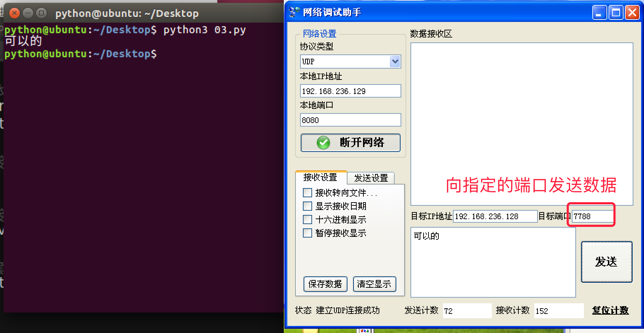Toggle the 暂停接收显示 checkbox
This screenshot has height=333, width=644.
point(307,233)
